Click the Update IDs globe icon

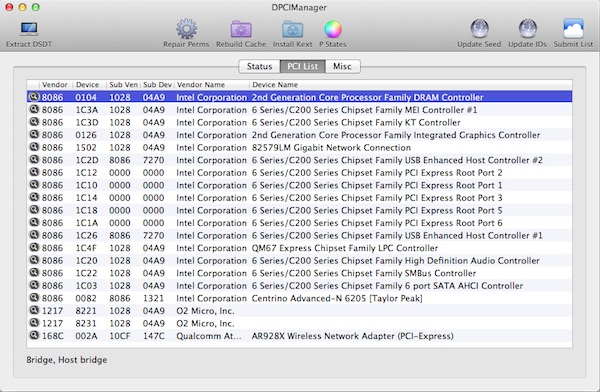528,29
